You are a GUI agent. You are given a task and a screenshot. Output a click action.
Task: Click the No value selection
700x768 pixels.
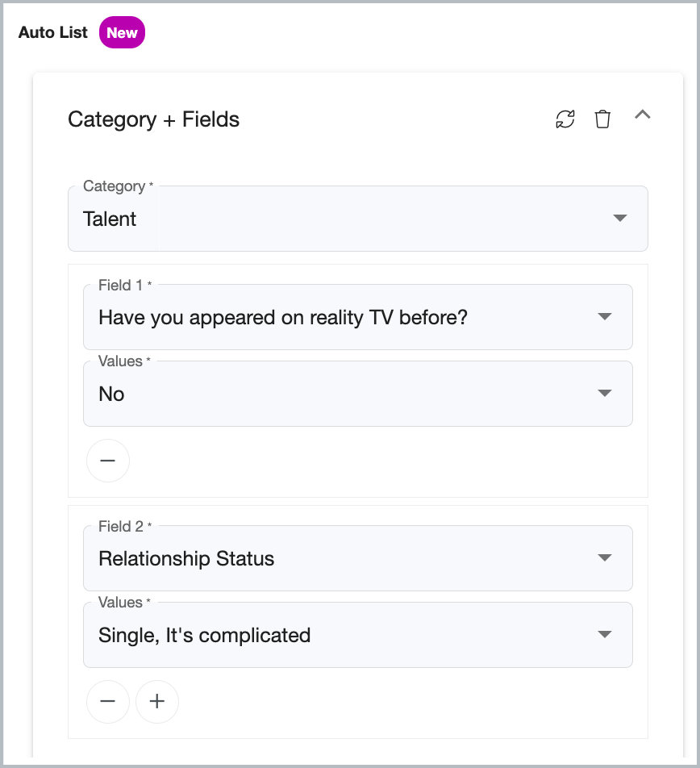pyautogui.click(x=111, y=394)
